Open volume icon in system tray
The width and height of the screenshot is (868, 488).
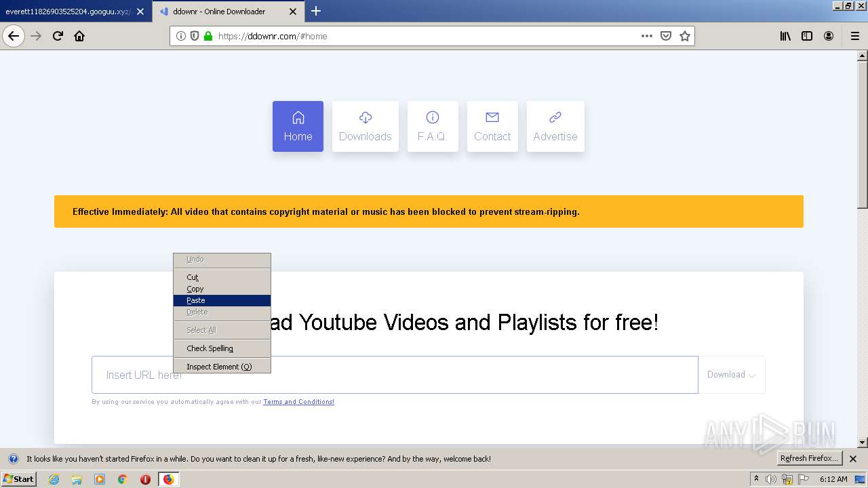(771, 479)
